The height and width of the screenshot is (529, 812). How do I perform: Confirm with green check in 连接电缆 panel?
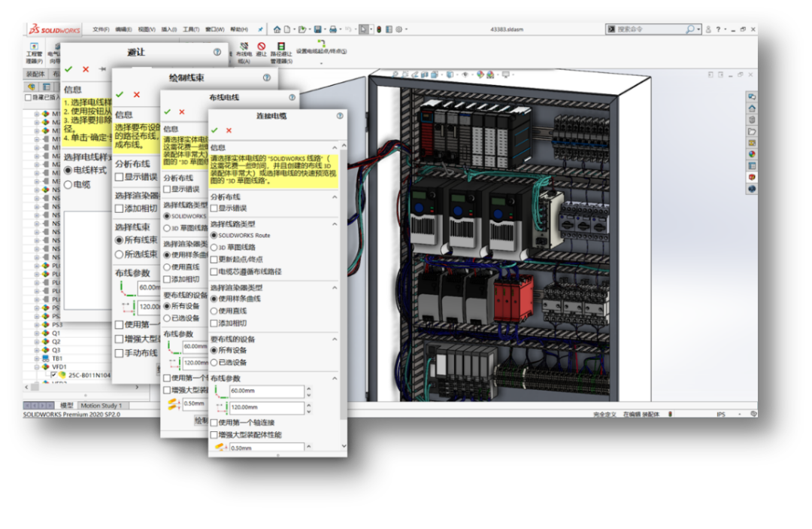pos(214,130)
